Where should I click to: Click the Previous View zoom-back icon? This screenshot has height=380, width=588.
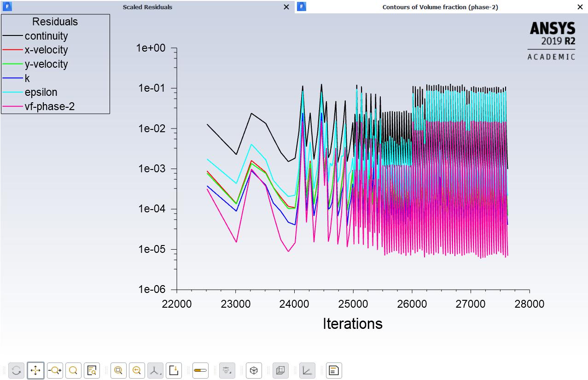point(137,370)
